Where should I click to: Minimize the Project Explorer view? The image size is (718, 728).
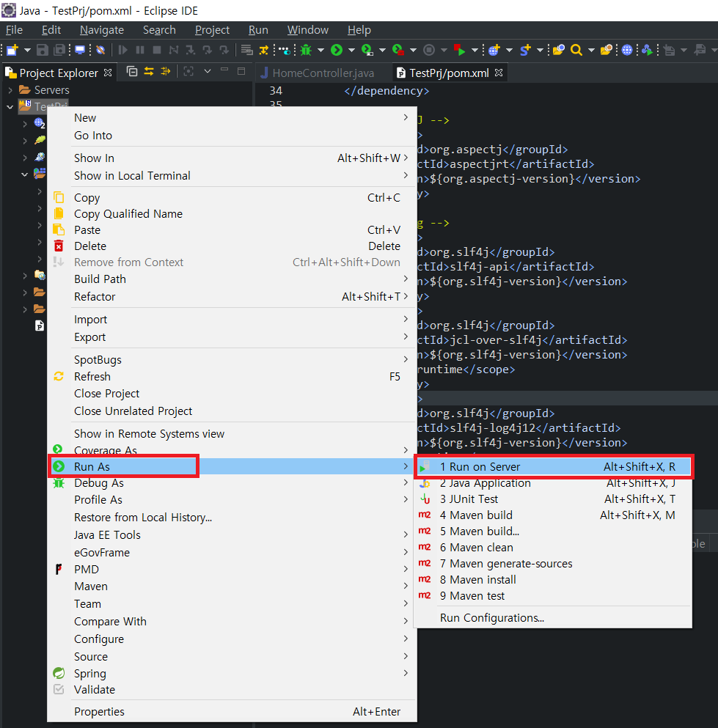(224, 70)
